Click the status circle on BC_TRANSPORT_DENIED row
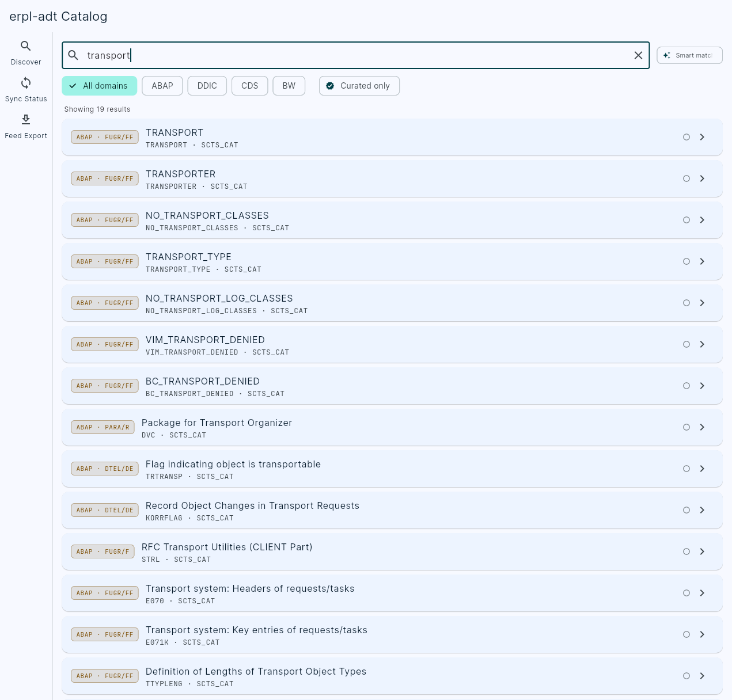 (687, 386)
